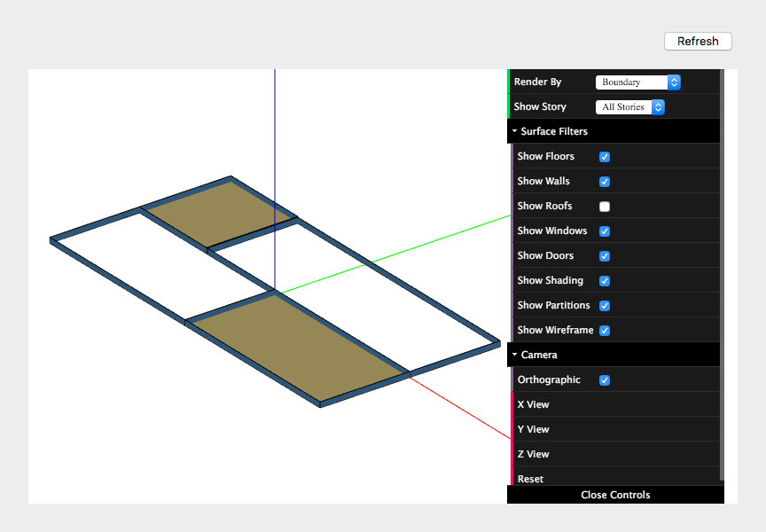Open the Show Story dropdown

point(629,106)
